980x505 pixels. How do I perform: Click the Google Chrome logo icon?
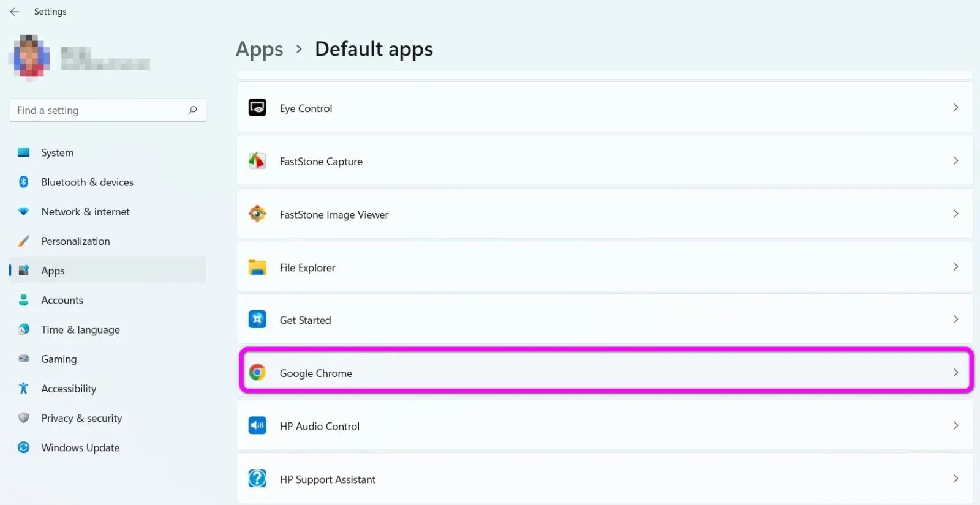point(257,372)
